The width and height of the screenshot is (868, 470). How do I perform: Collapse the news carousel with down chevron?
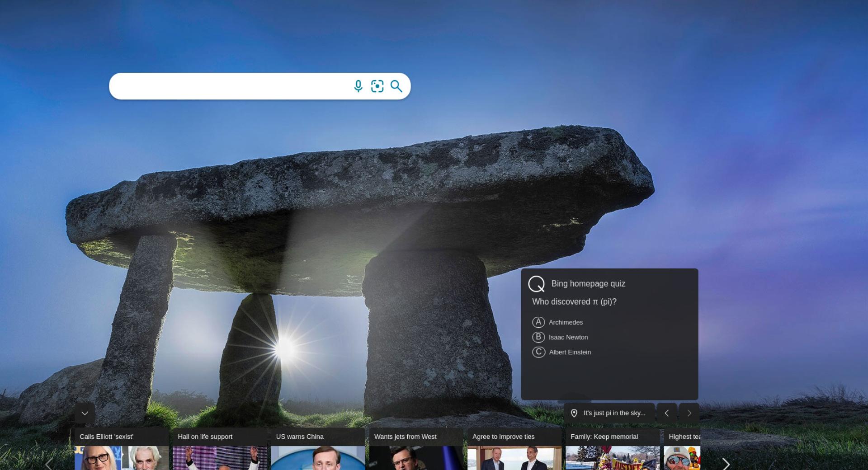click(85, 413)
